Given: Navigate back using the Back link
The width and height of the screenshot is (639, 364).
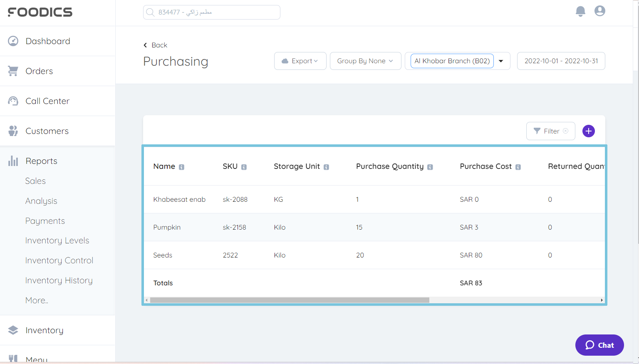Looking at the screenshot, I should pos(155,45).
